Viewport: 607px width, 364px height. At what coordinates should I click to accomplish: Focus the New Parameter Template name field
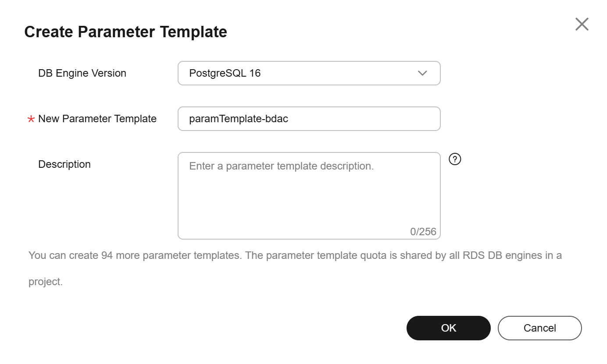pos(309,119)
